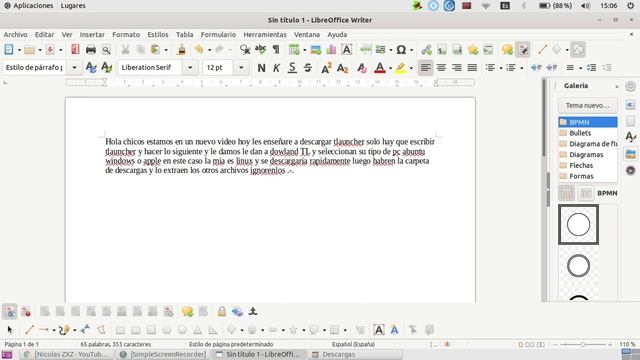
Task: Apply Subscript formatting icon
Action: (342, 68)
